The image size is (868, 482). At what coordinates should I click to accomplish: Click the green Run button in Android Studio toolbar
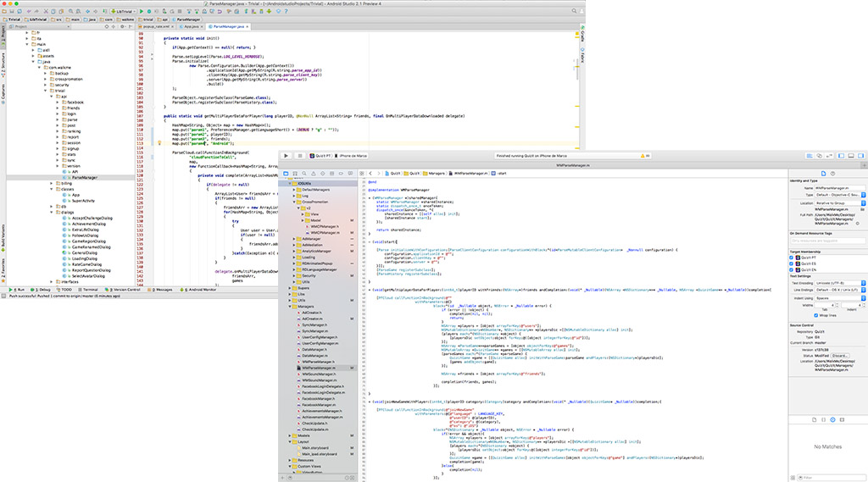point(142,11)
